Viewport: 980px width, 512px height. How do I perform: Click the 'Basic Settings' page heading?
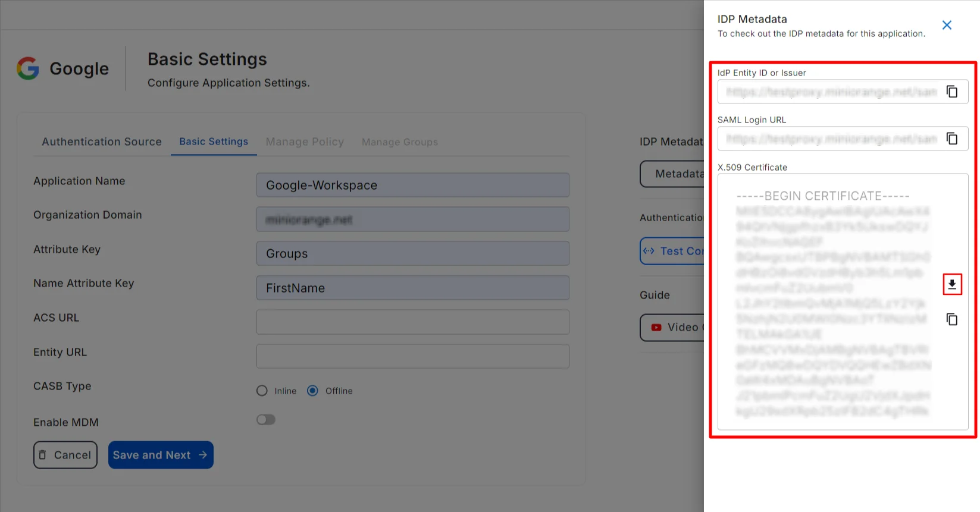tap(207, 59)
